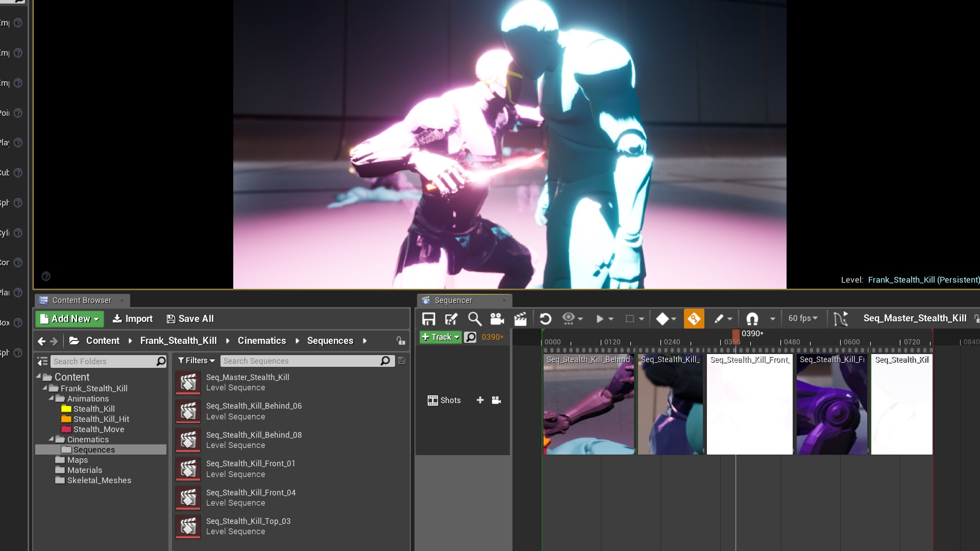
Task: Toggle the snapping magnet button
Action: tap(752, 319)
